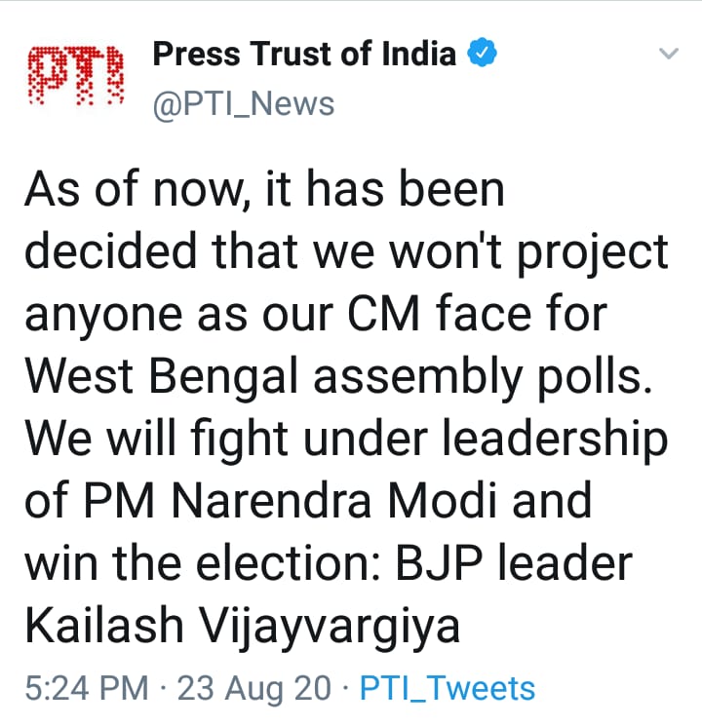Screen dimensions: 702x728
Task: Visit the @PTI_News handle
Action: (244, 103)
